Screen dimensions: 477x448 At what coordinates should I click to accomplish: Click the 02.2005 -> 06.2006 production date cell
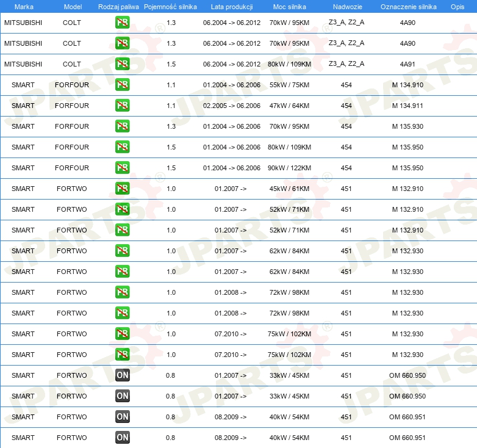(231, 106)
